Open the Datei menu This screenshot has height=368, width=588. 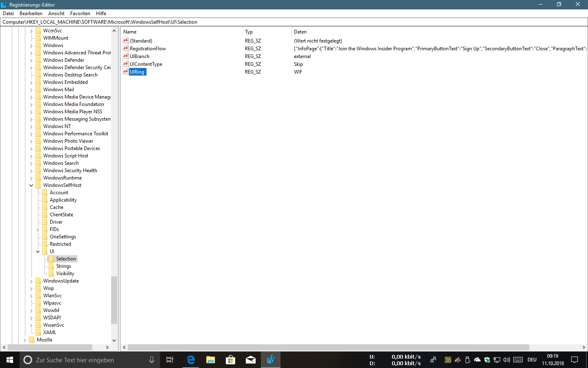coord(8,13)
